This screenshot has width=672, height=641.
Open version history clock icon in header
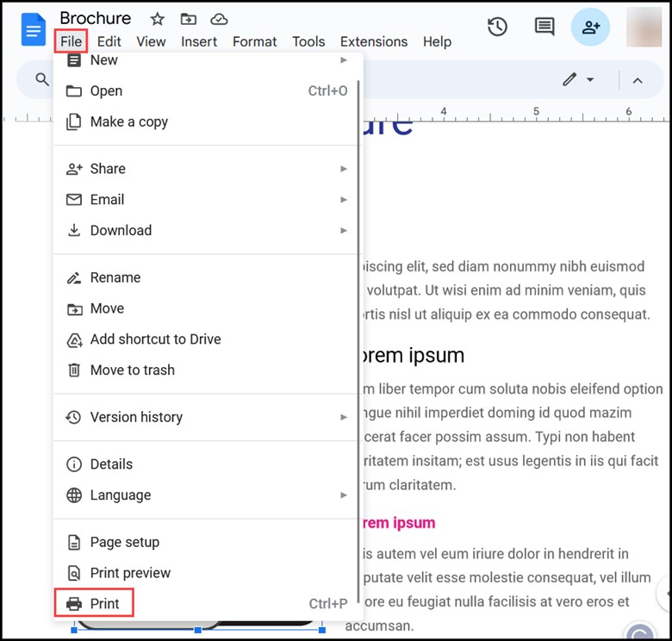(497, 27)
